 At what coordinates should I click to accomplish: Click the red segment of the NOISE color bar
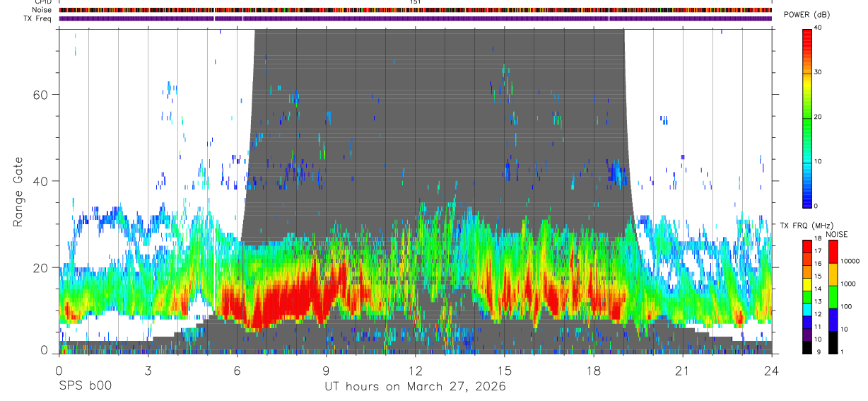(x=832, y=252)
